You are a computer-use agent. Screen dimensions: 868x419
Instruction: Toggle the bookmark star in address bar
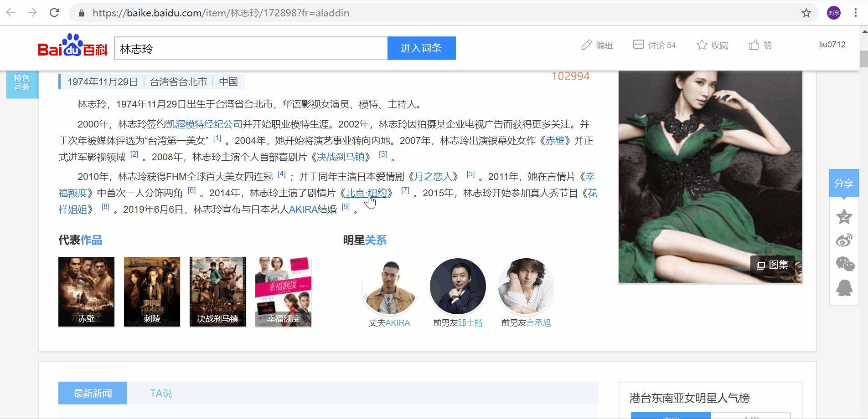click(806, 13)
